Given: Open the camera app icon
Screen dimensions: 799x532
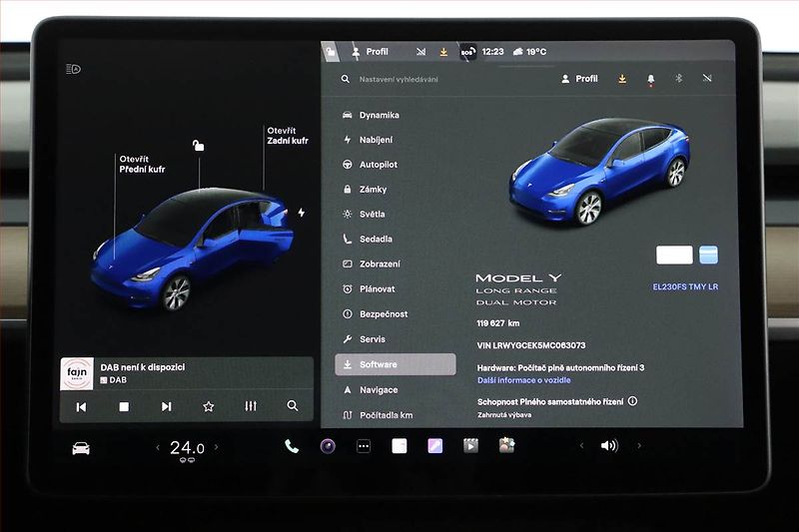Looking at the screenshot, I should pyautogui.click(x=328, y=446).
